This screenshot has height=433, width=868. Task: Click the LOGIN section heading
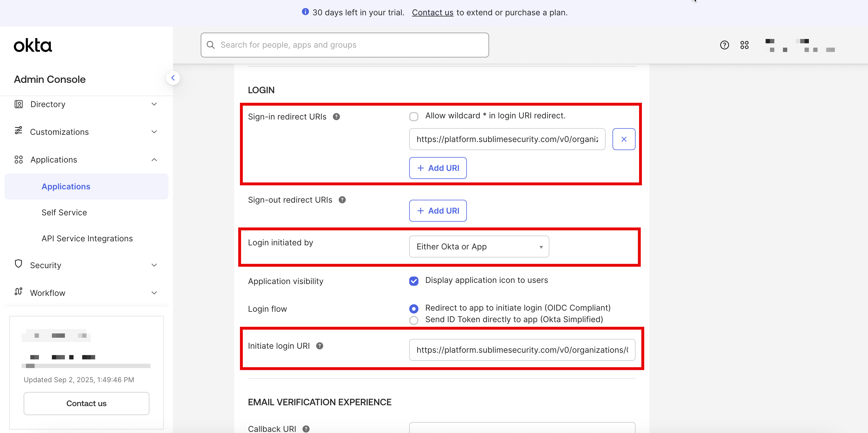pyautogui.click(x=261, y=90)
